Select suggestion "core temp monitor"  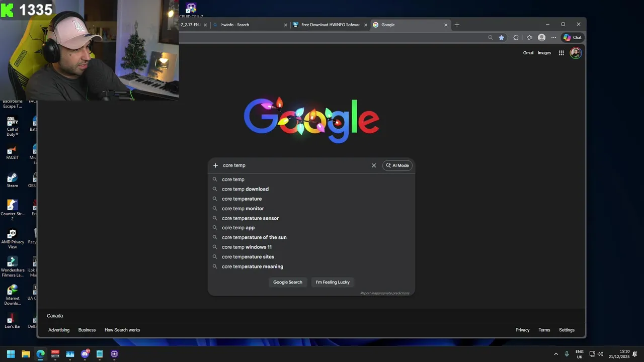(x=311, y=209)
